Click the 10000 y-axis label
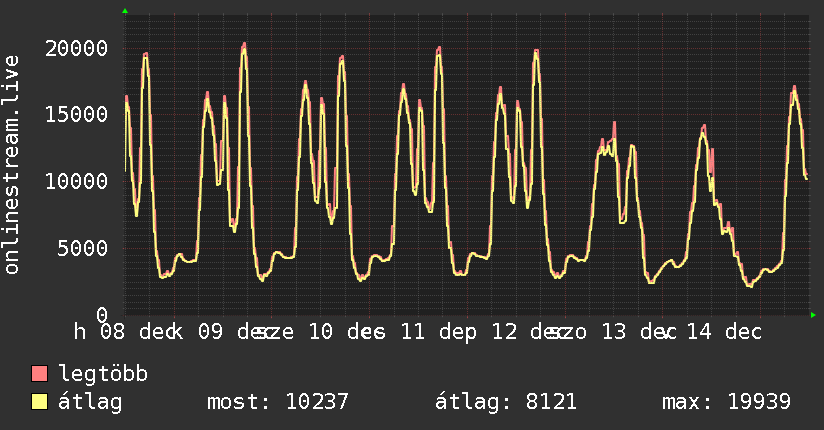Image resolution: width=824 pixels, height=430 pixels. pos(77,182)
